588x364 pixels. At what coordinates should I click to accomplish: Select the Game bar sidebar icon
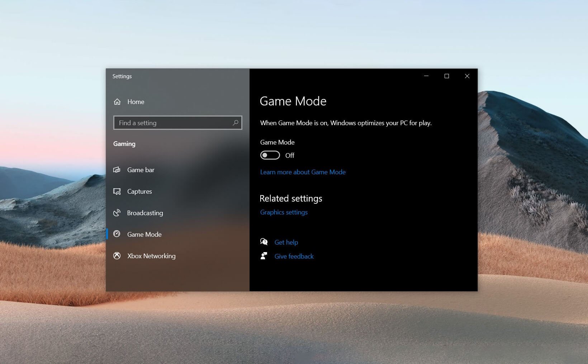tap(117, 170)
